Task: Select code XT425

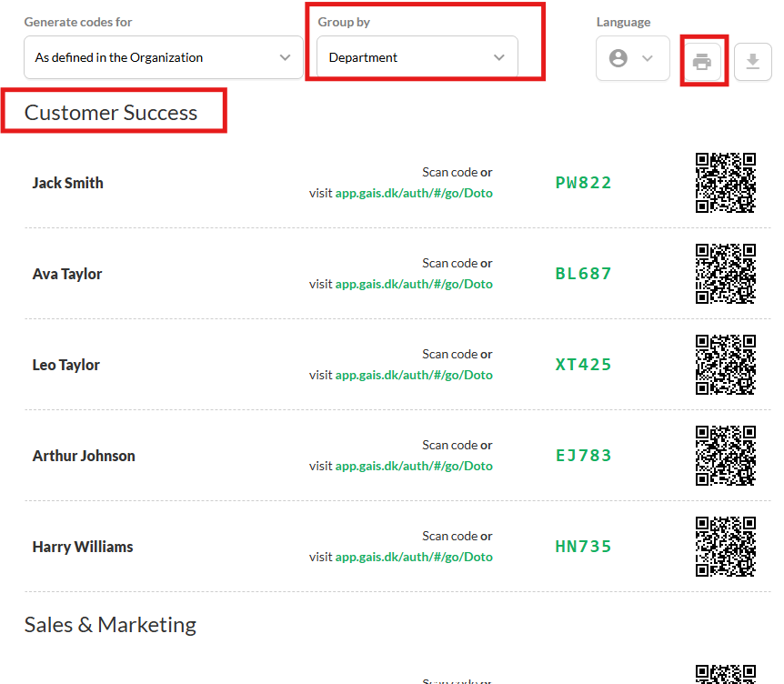Action: click(x=584, y=365)
